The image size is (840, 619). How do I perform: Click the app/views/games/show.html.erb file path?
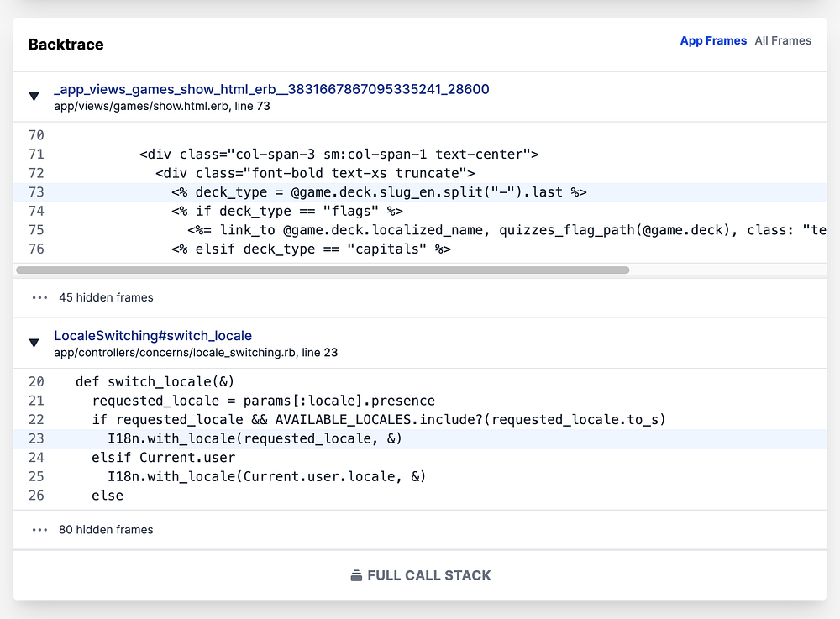pyautogui.click(x=161, y=107)
